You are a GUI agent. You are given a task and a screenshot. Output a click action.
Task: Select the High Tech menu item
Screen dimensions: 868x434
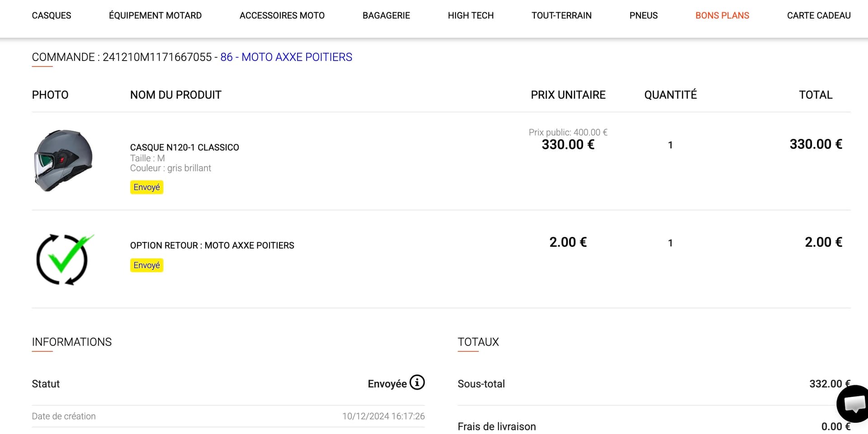click(x=471, y=15)
